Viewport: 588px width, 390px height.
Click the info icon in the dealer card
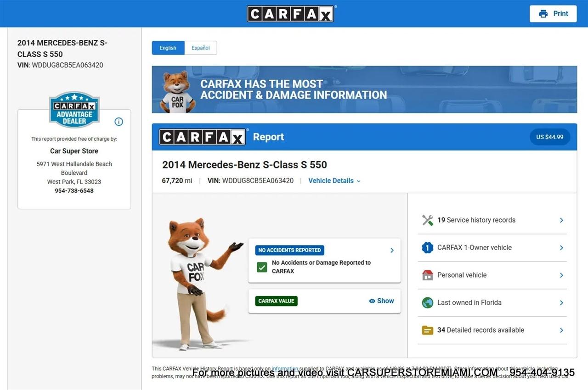119,122
